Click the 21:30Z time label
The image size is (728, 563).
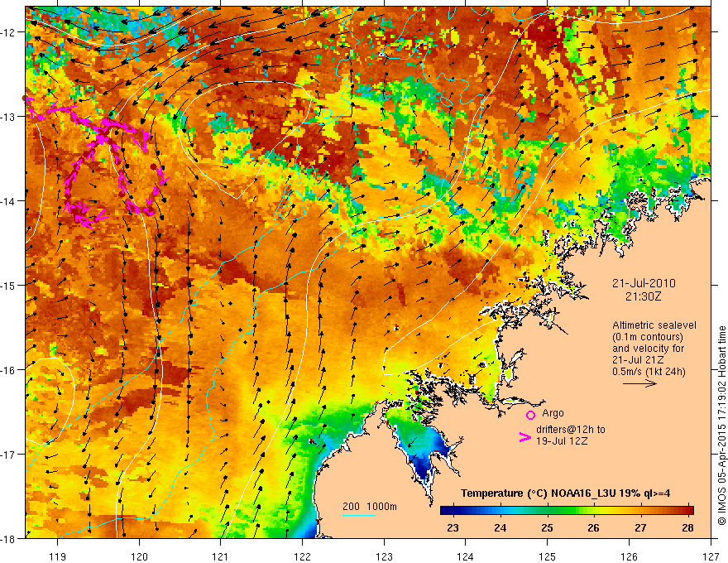pyautogui.click(x=643, y=296)
